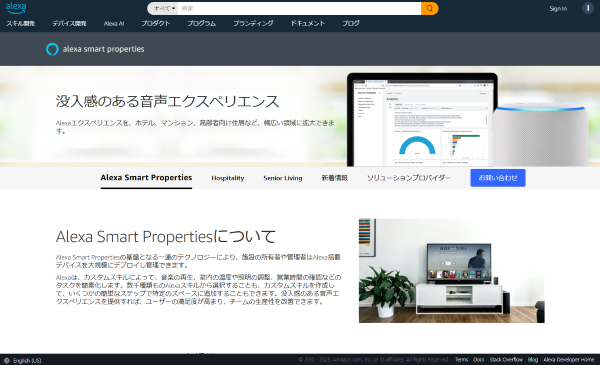The image size is (600, 365).
Task: Open the スキル開発 menu
Action: (20, 23)
